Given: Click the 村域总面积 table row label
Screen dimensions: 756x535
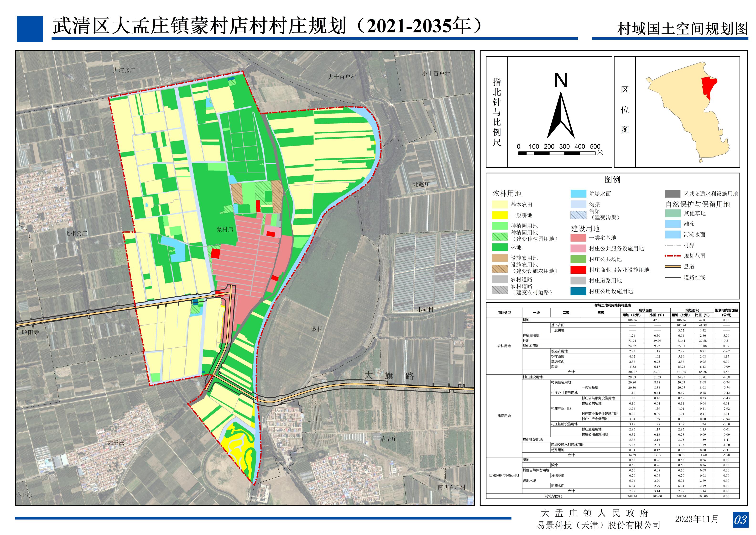Looking at the screenshot, I should 553,496.
